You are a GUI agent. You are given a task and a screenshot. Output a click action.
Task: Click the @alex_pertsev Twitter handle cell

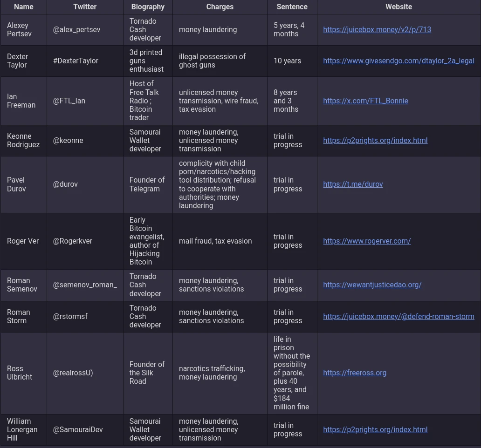point(76,30)
